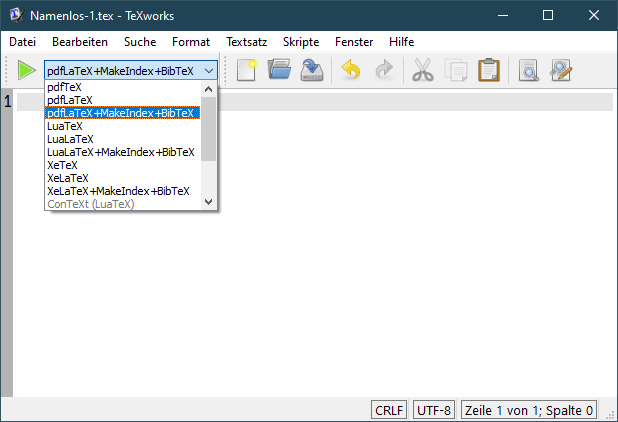Click the Open folder icon
618x422 pixels.
[x=280, y=70]
